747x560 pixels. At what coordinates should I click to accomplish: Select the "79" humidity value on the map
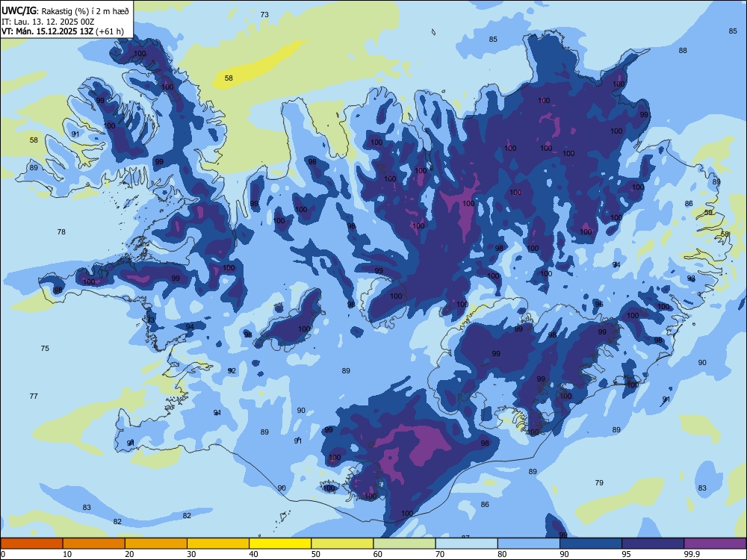pyautogui.click(x=599, y=482)
